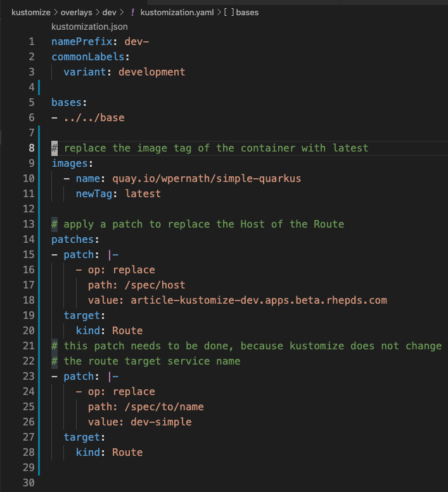
Task: Click the latest tag value on line 11
Action: coord(143,193)
